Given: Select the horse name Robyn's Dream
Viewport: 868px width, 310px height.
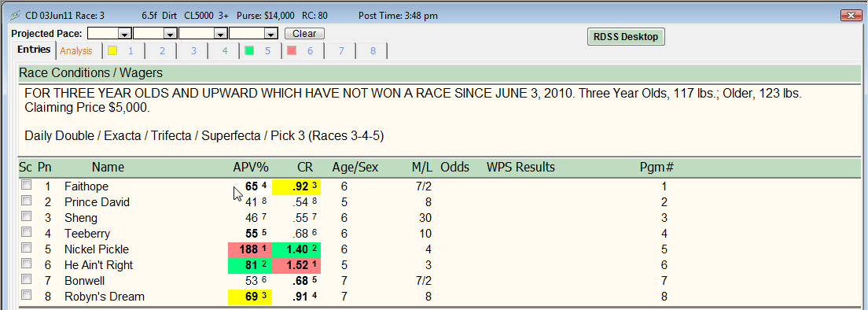Looking at the screenshot, I should coord(104,297).
